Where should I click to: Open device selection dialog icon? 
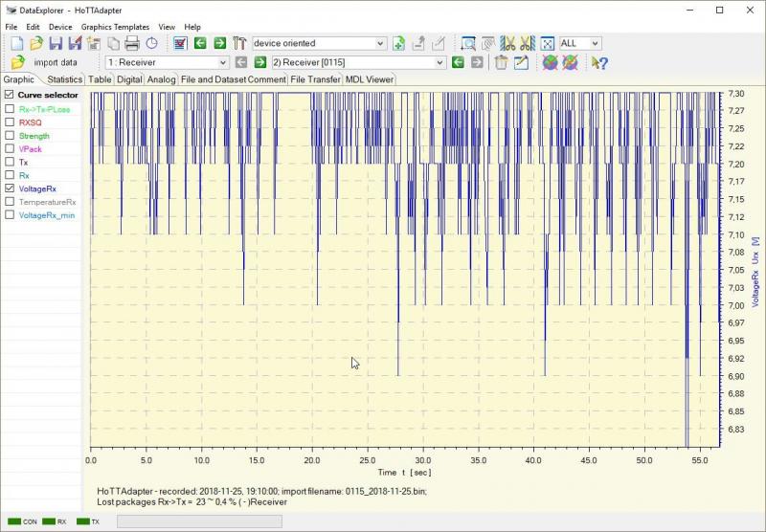180,44
